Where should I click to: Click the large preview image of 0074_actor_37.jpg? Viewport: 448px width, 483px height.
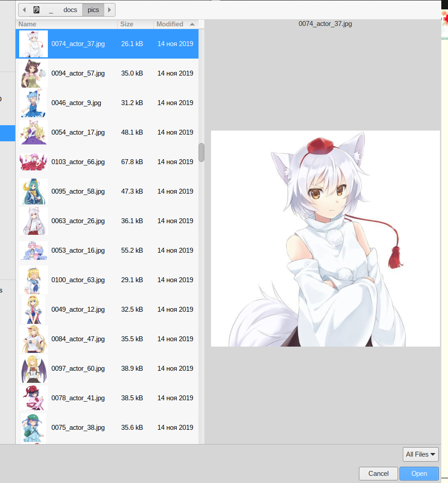click(325, 238)
